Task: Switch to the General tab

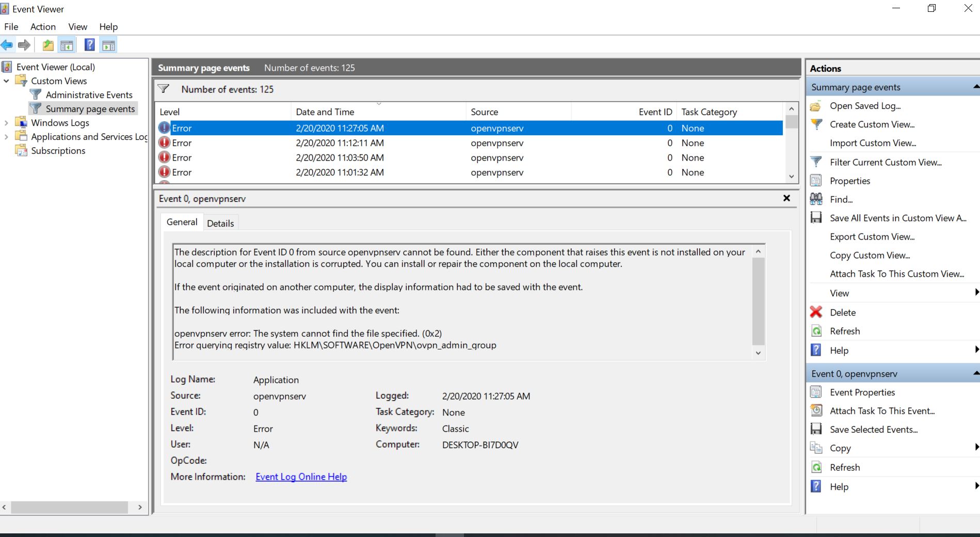Action: click(x=182, y=222)
